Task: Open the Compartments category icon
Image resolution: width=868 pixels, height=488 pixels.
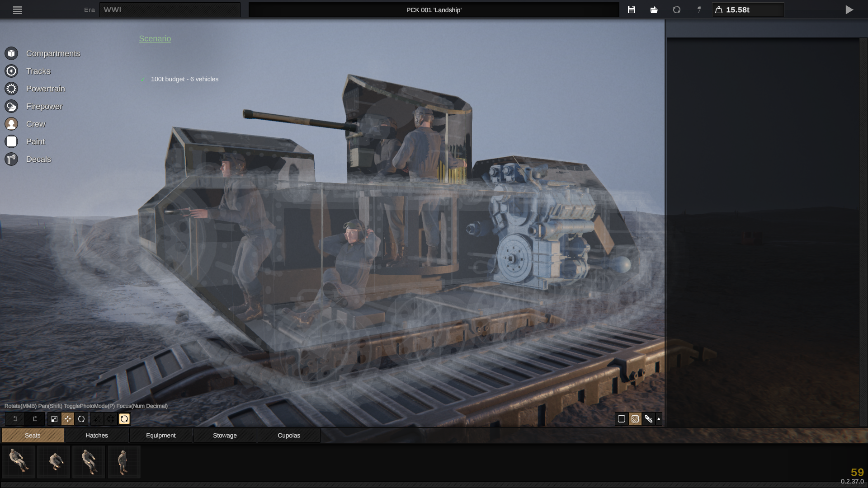Action: (x=11, y=53)
